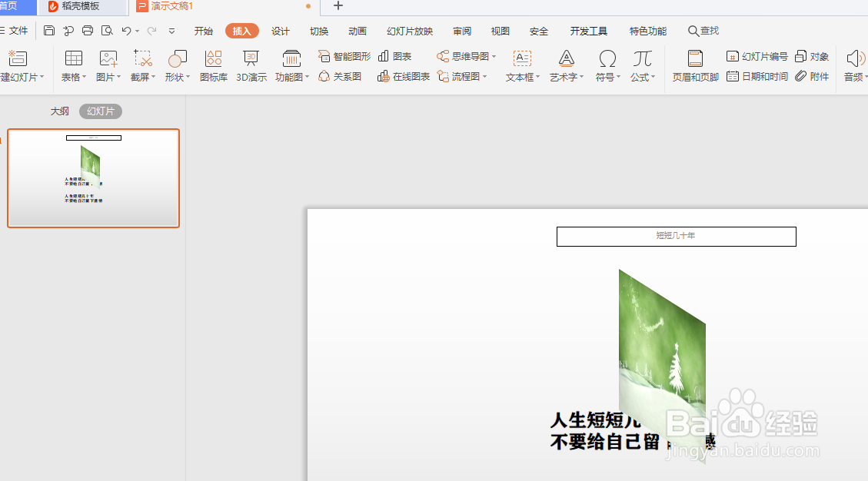Switch to the 动画 ribbon tab
This screenshot has height=481, width=868.
point(357,31)
